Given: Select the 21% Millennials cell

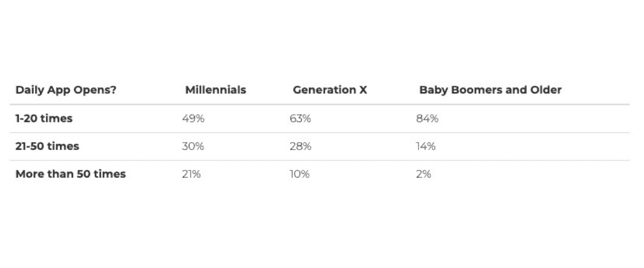Looking at the screenshot, I should [x=191, y=174].
